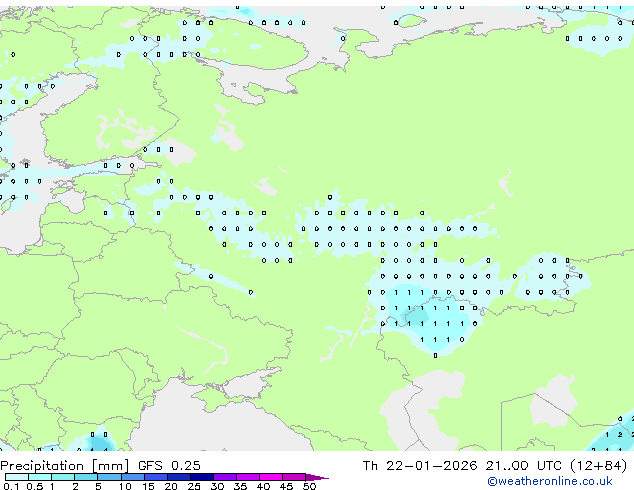Pick the 10–15 mm legend color box

pos(133,477)
